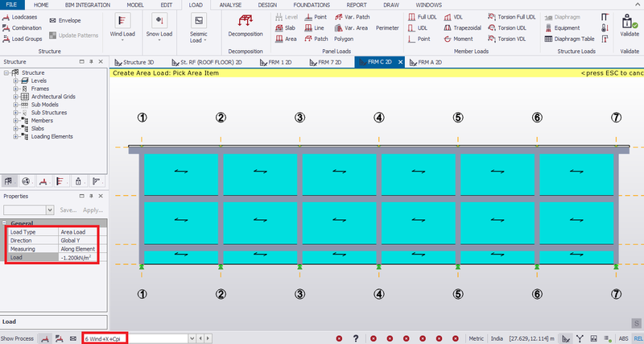Choose UDL member load
The height and width of the screenshot is (344, 644).
pyautogui.click(x=418, y=28)
